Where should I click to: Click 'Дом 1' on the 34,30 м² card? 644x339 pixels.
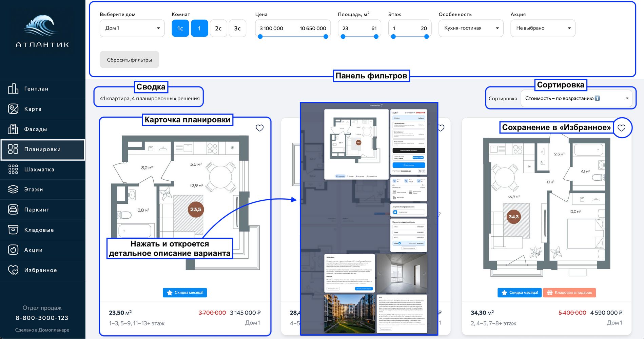pyautogui.click(x=615, y=323)
